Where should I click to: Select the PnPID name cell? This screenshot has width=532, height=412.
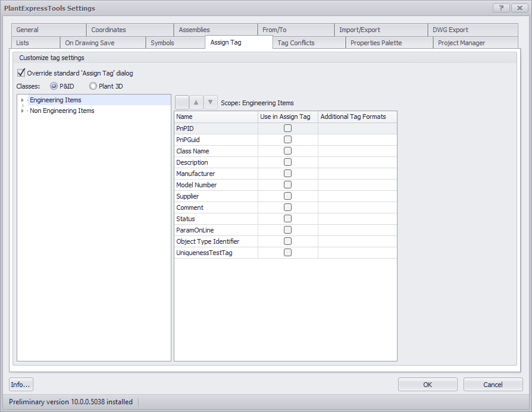pyautogui.click(x=216, y=128)
